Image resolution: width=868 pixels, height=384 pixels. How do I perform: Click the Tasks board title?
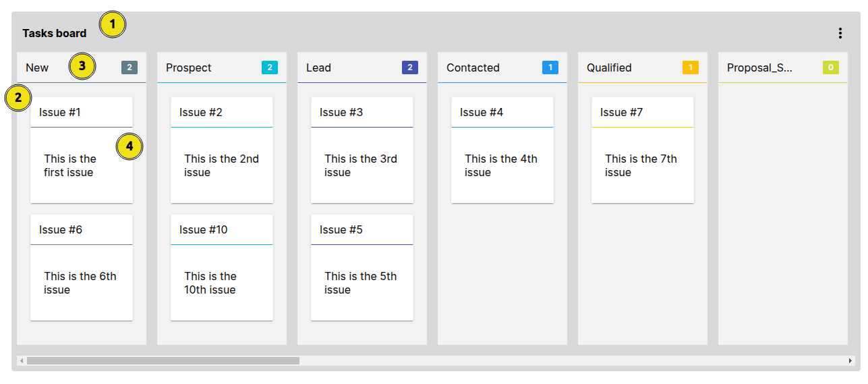tap(55, 33)
